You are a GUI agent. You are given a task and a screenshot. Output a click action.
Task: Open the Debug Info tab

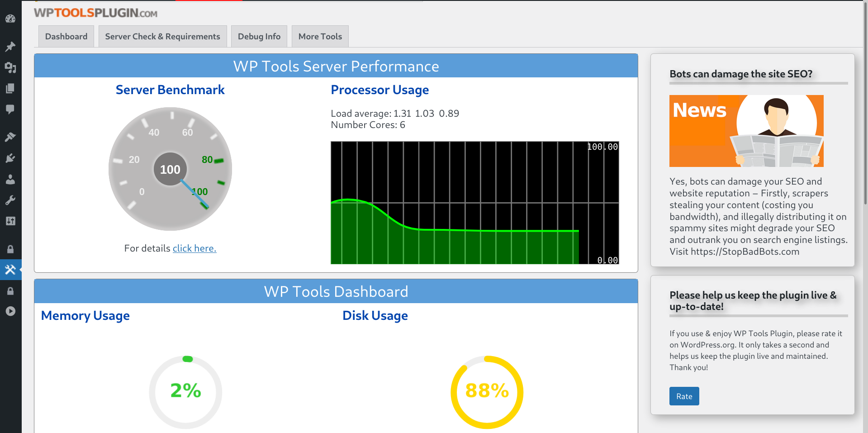[x=259, y=36]
